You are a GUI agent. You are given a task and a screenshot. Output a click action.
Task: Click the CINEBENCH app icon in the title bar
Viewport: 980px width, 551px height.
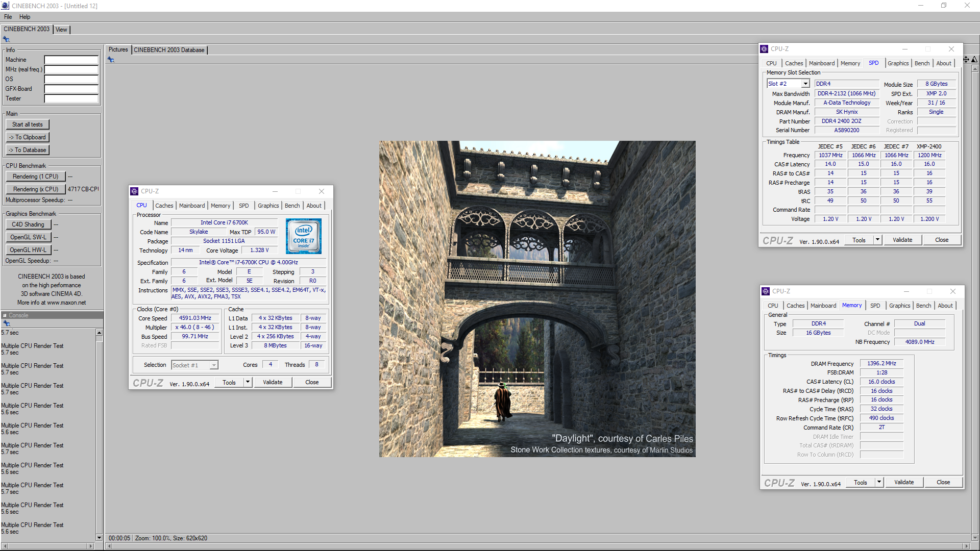tap(5, 6)
